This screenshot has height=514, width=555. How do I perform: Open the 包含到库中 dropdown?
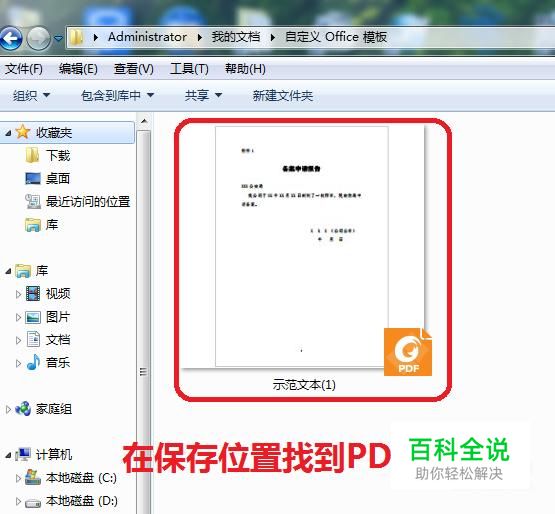click(118, 96)
